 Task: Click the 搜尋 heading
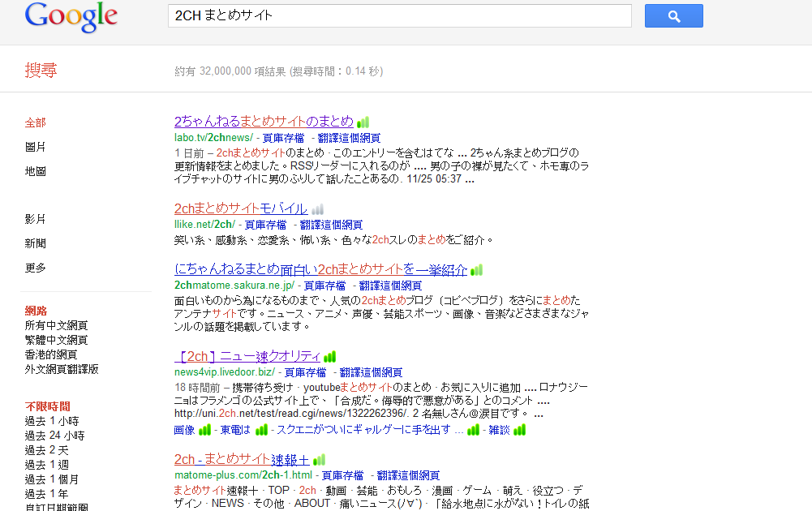(41, 70)
